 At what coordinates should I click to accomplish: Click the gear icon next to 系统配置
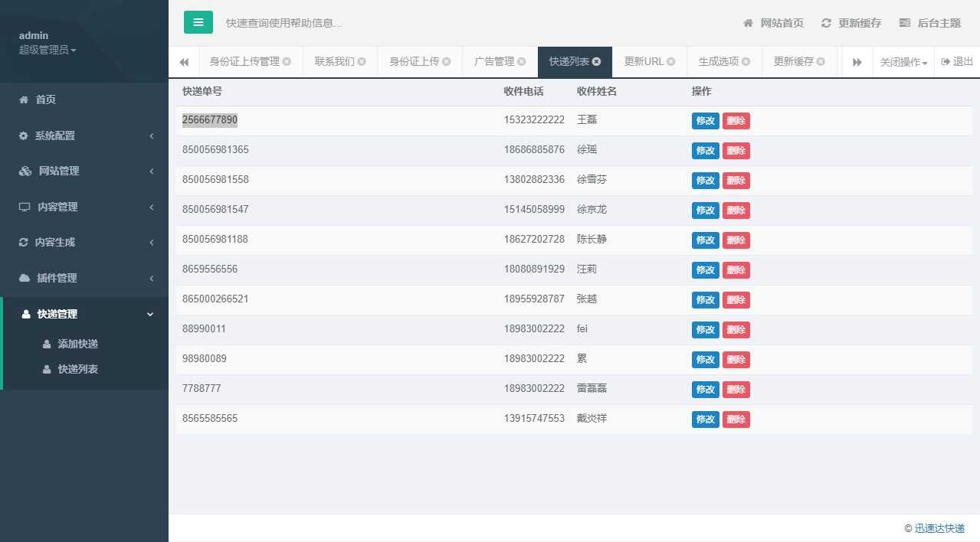click(x=24, y=135)
